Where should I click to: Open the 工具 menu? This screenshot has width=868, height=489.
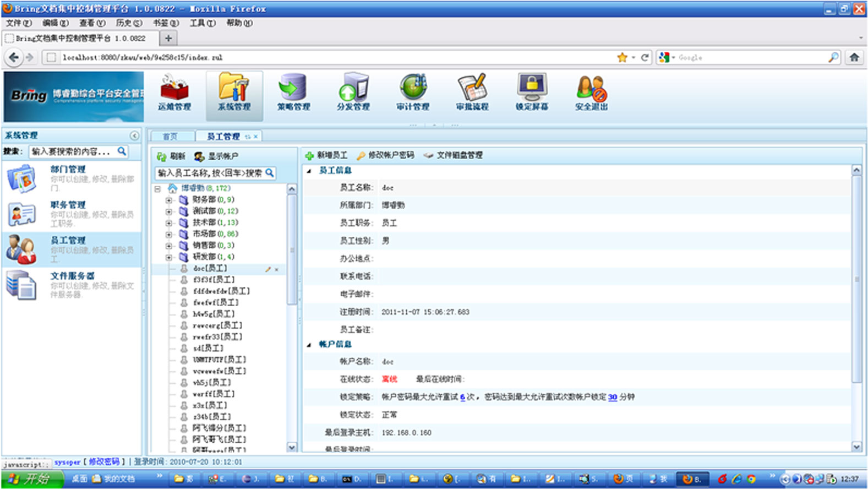click(203, 23)
